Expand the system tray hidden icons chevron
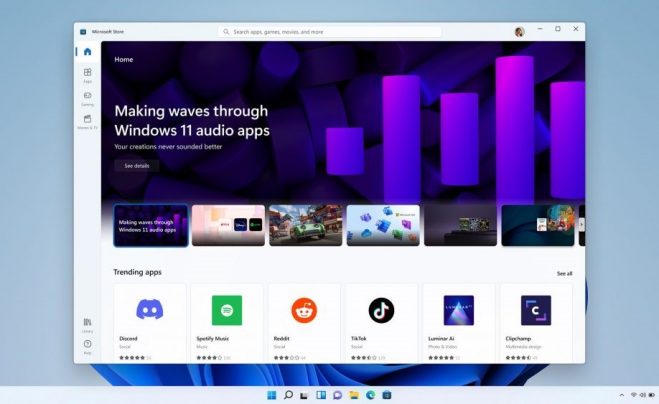Image resolution: width=659 pixels, height=404 pixels. point(620,395)
